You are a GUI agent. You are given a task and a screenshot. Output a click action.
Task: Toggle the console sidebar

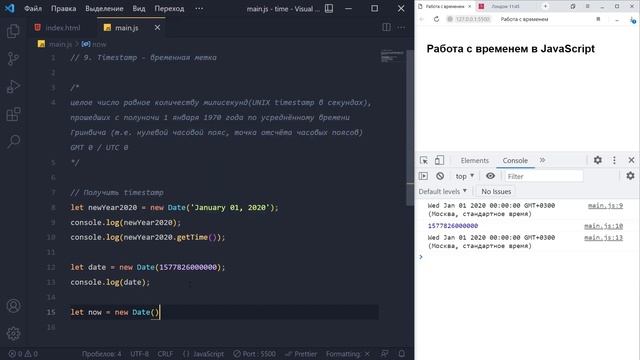coord(423,176)
